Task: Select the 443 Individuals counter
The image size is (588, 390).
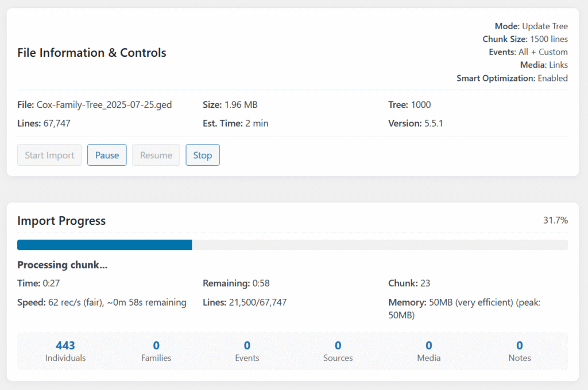Action: click(x=65, y=350)
